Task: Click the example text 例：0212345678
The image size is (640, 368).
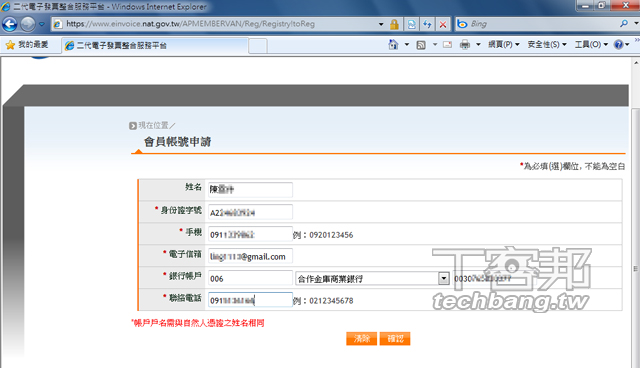Action: tap(323, 301)
